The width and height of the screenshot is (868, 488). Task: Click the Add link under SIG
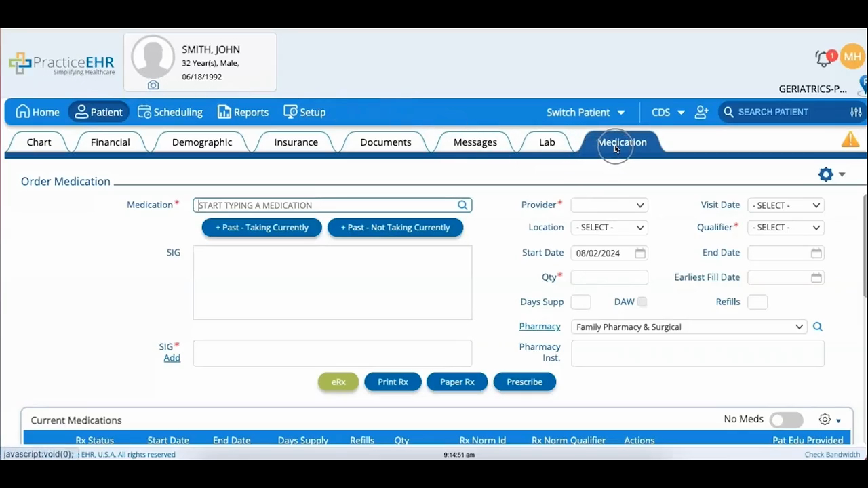click(x=172, y=357)
